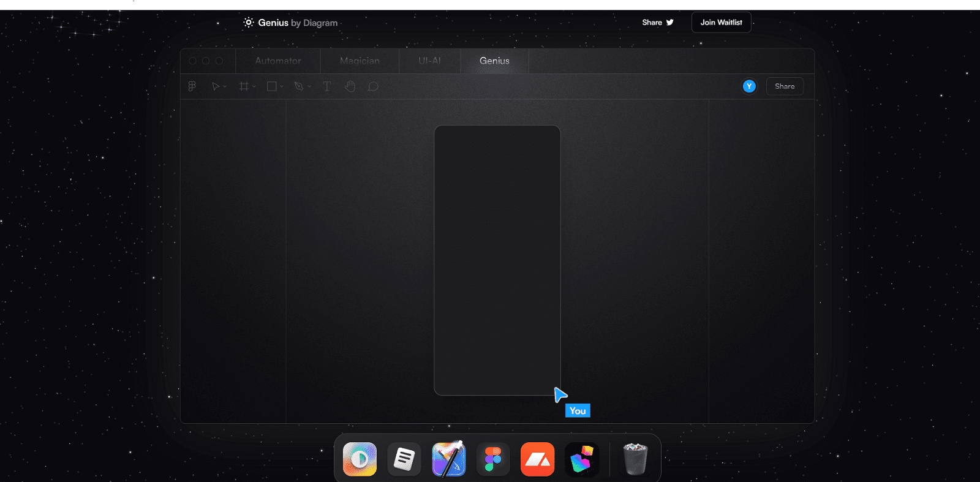This screenshot has height=482, width=980.
Task: Select the Move arrow tool
Action: [216, 86]
